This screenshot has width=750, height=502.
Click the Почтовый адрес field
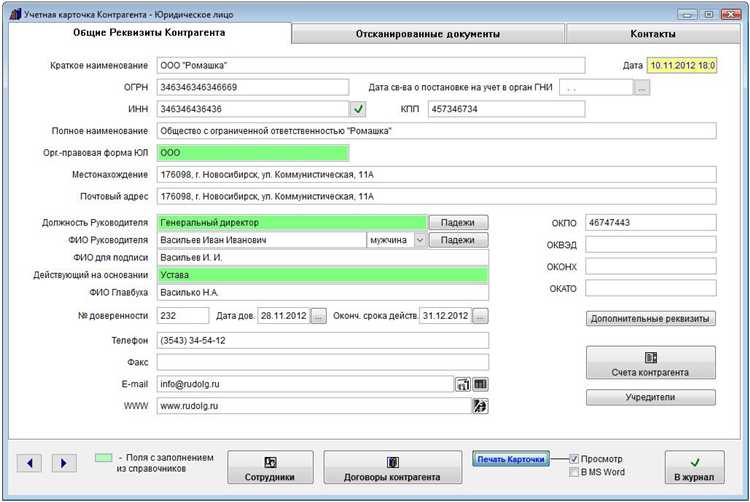click(436, 196)
